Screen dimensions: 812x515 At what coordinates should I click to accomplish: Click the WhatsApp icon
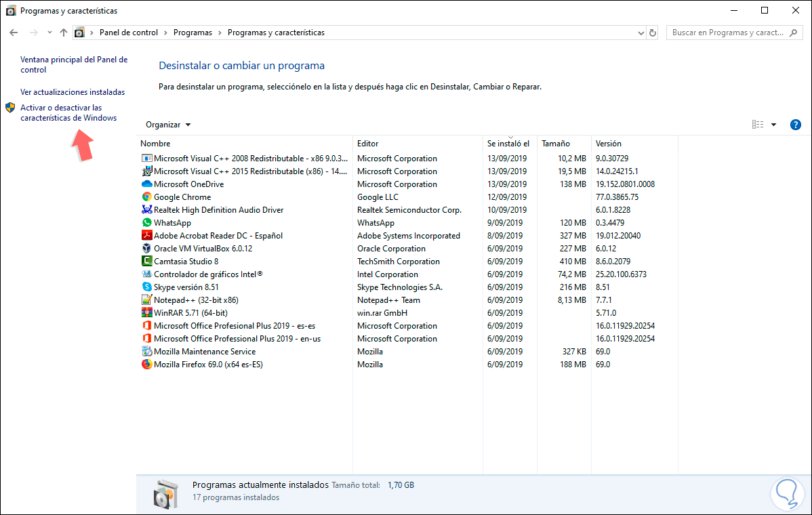click(147, 222)
